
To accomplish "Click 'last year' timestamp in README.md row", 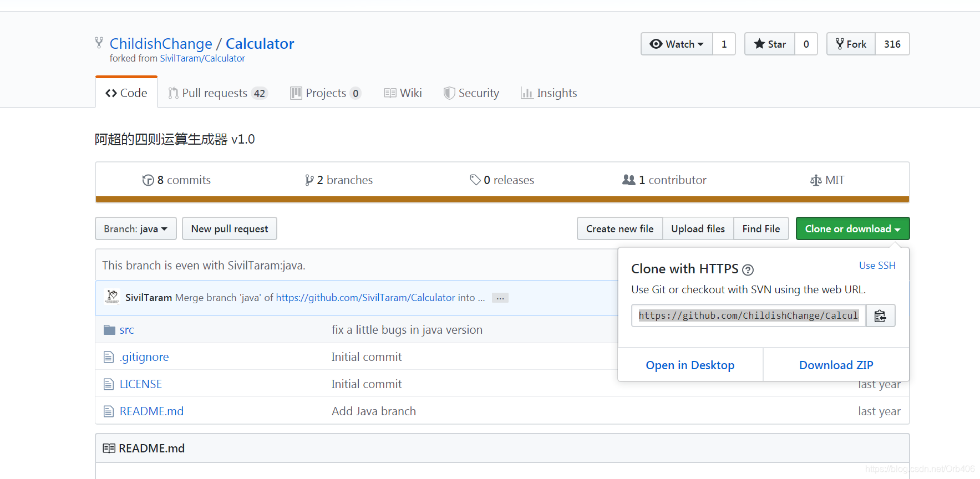I will click(879, 411).
